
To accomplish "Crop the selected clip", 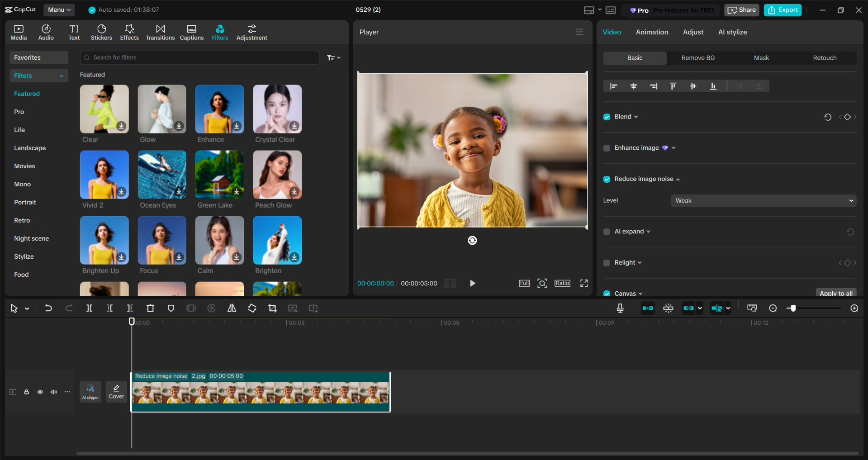I will (x=272, y=308).
